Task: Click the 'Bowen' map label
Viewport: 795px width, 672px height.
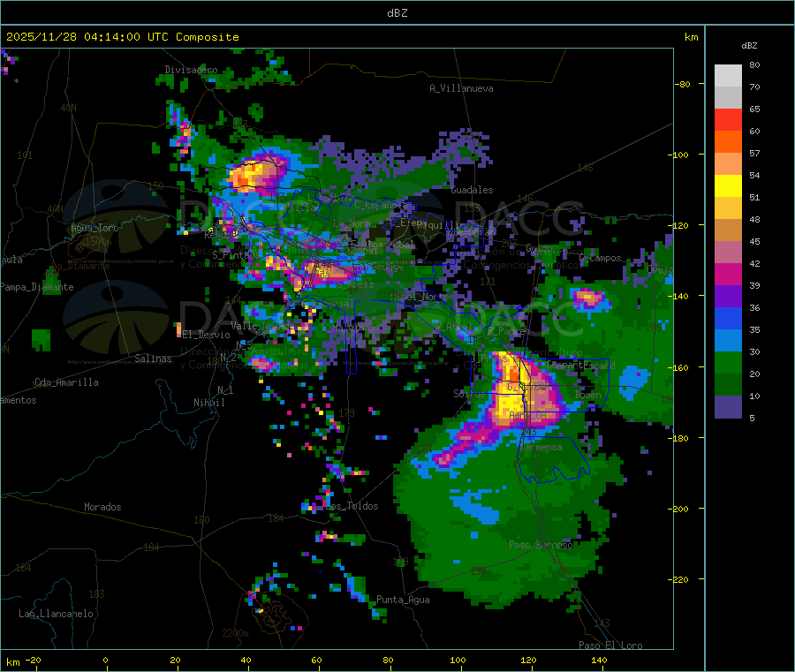Action: coord(588,395)
